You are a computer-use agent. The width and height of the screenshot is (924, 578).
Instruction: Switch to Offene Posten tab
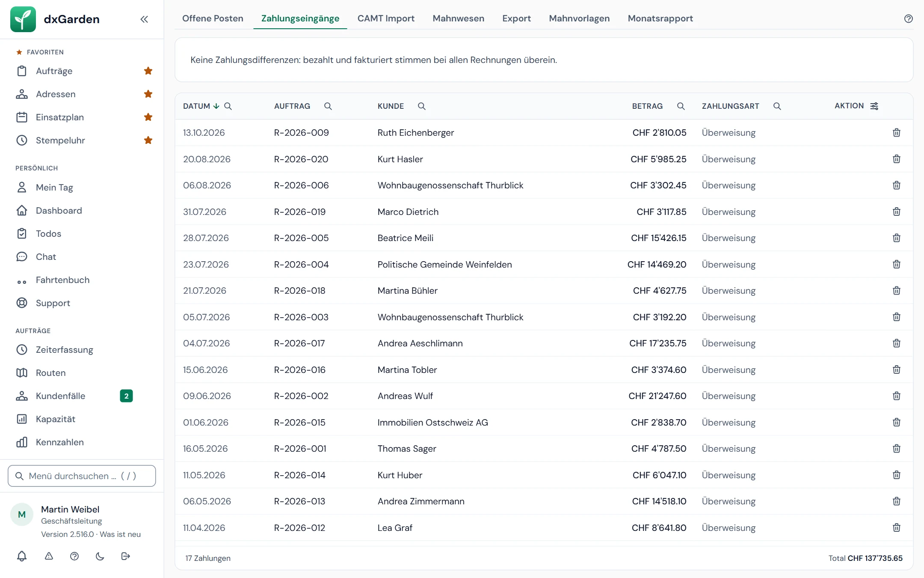[213, 18]
